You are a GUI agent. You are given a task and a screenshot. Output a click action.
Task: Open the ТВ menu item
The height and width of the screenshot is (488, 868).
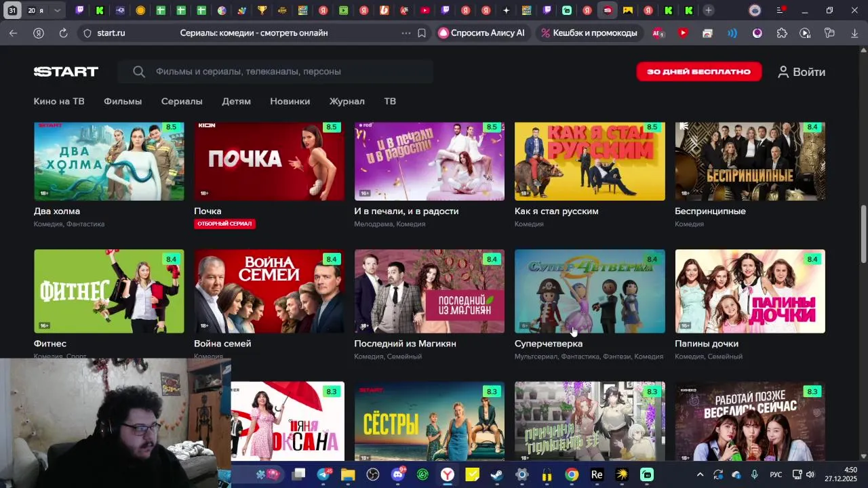390,101
